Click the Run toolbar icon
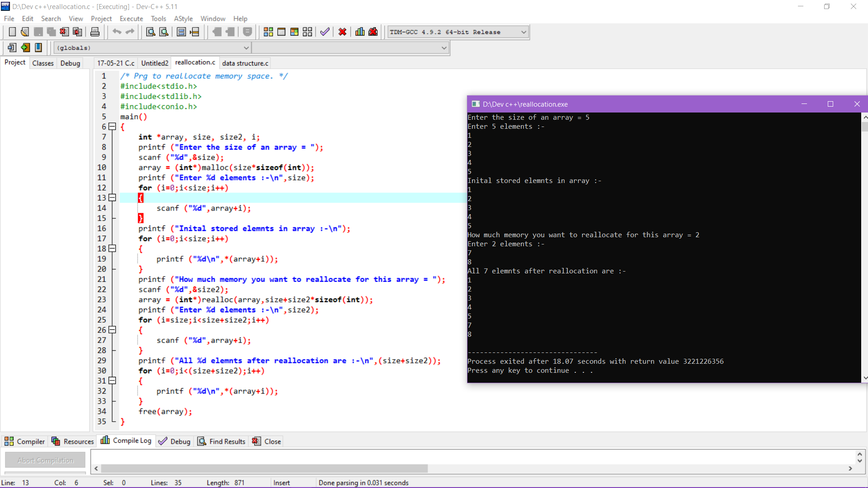 coord(281,32)
